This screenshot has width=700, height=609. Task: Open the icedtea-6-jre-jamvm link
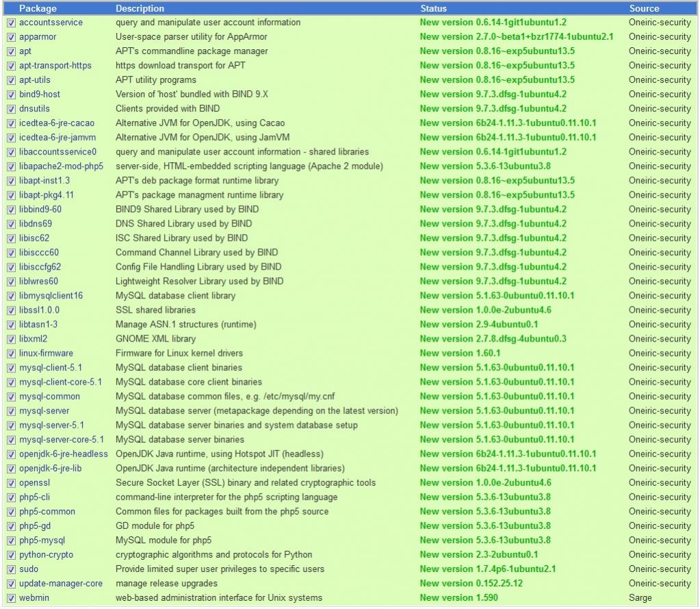57,138
